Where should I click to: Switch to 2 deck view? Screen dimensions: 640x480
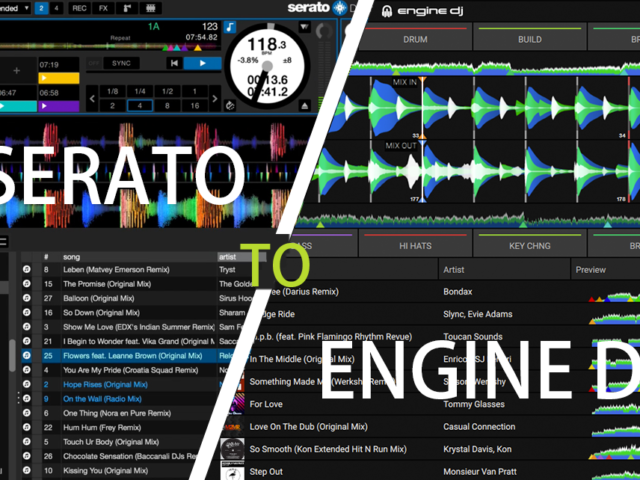(x=41, y=8)
